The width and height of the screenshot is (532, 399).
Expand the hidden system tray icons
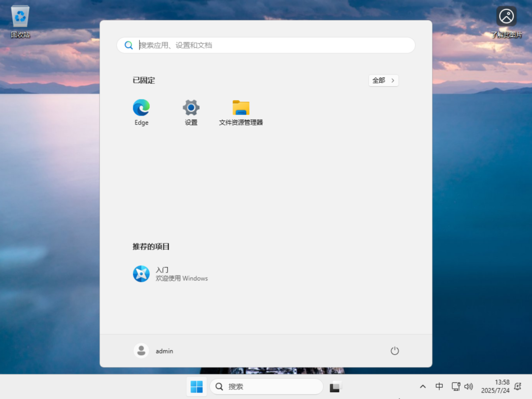(x=423, y=387)
